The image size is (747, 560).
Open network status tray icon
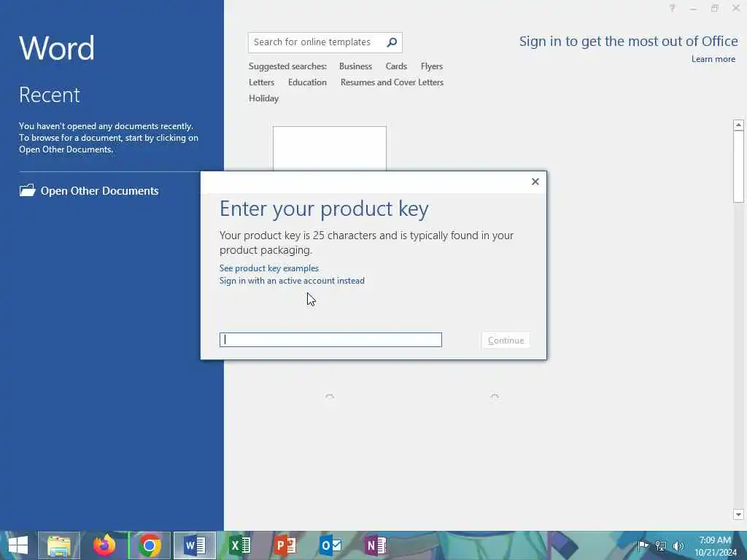[x=661, y=545]
